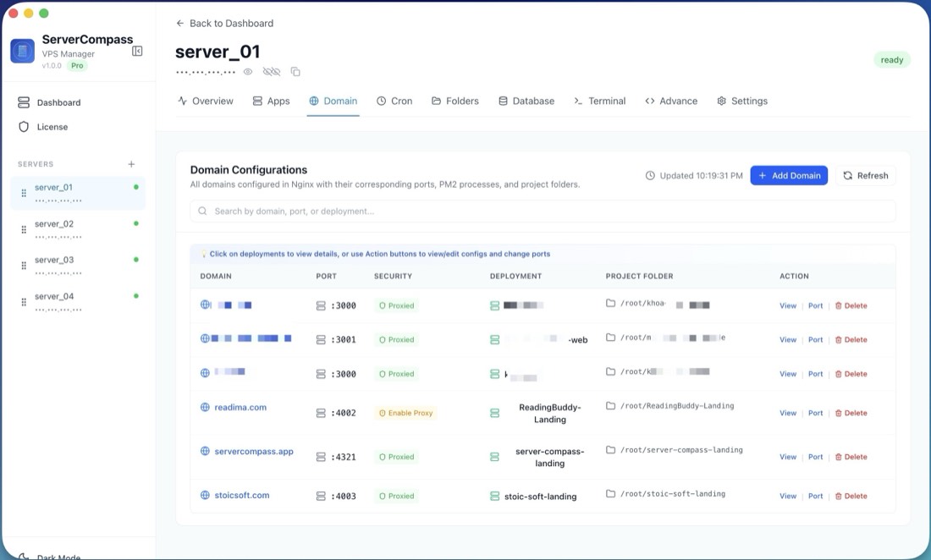The image size is (931, 560).
Task: Delete the stoicsoft.com domain
Action: coord(851,496)
